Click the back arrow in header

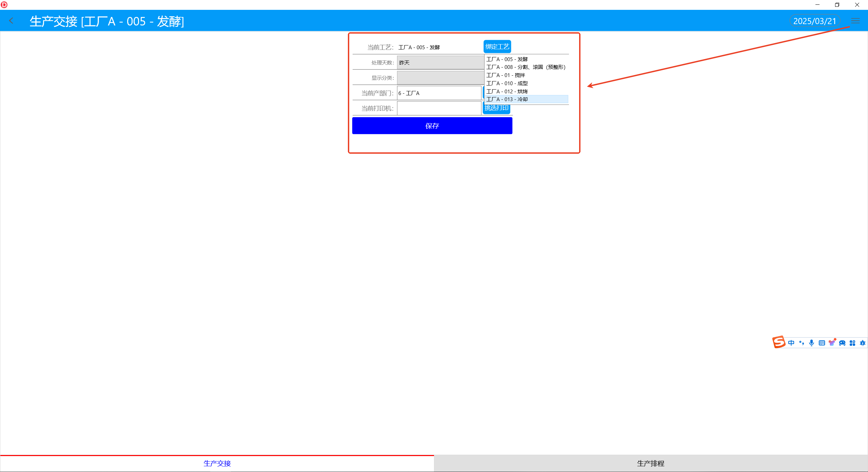(x=11, y=21)
